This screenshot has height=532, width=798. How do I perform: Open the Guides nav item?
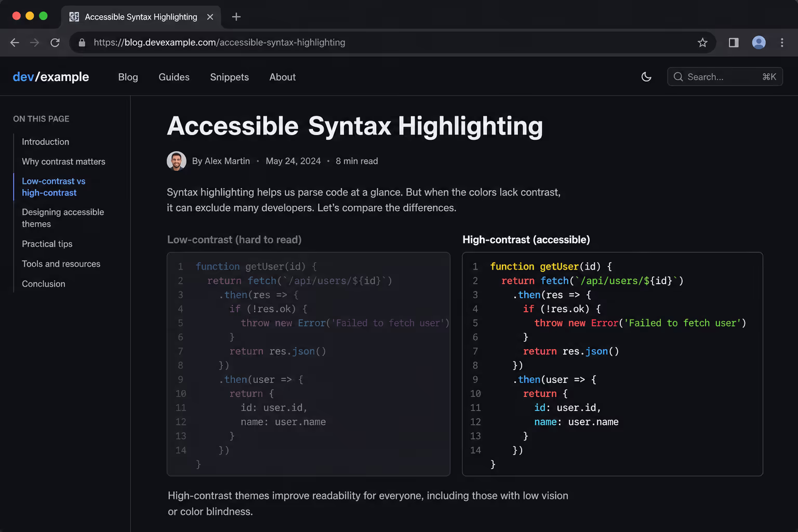[174, 77]
